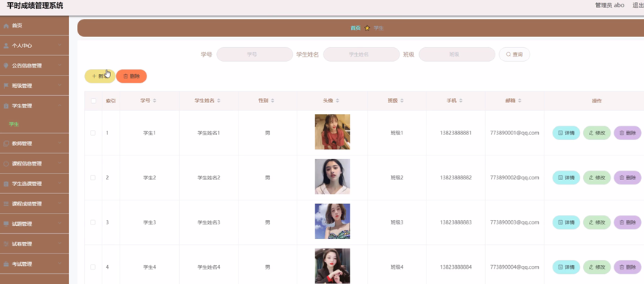
Task: Click the 详情 button for 学生1
Action: pos(566,133)
